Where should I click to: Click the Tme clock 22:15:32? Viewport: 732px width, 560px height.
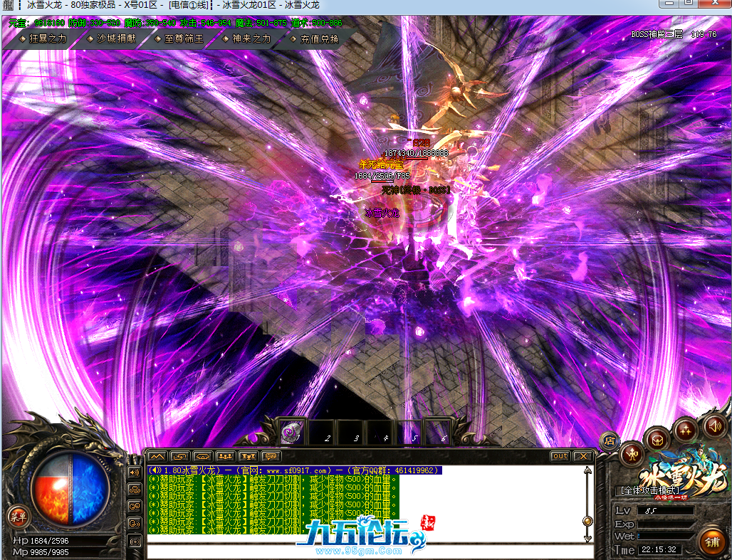(x=659, y=549)
